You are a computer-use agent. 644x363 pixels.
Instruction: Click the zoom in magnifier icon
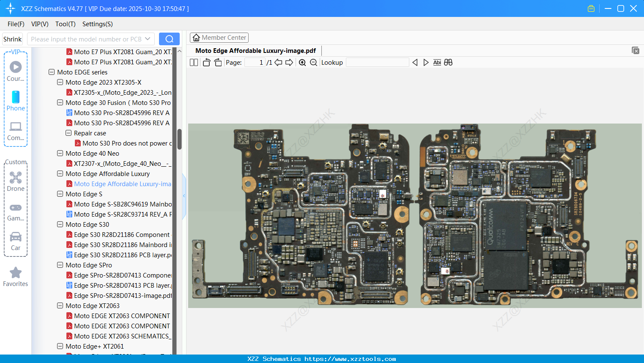(302, 63)
